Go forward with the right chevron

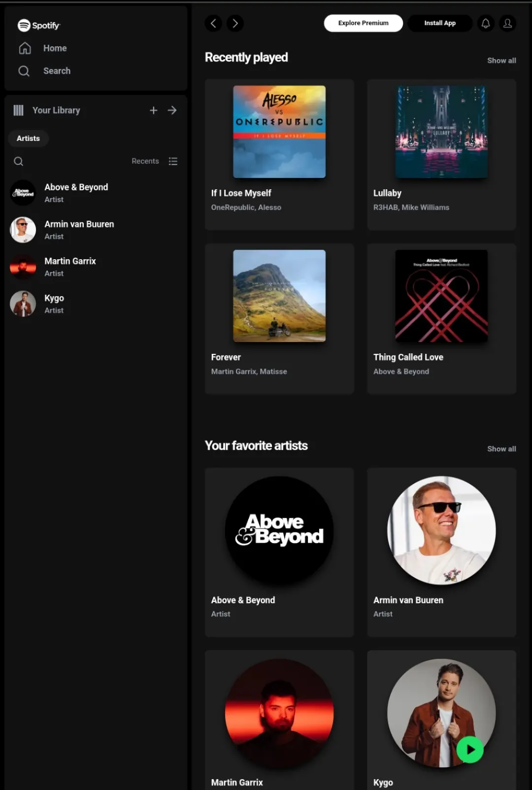[235, 23]
